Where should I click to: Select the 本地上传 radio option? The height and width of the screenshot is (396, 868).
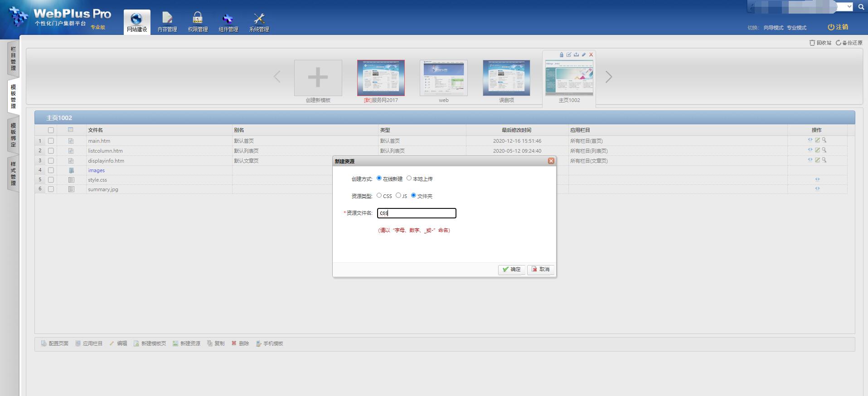pyautogui.click(x=409, y=179)
